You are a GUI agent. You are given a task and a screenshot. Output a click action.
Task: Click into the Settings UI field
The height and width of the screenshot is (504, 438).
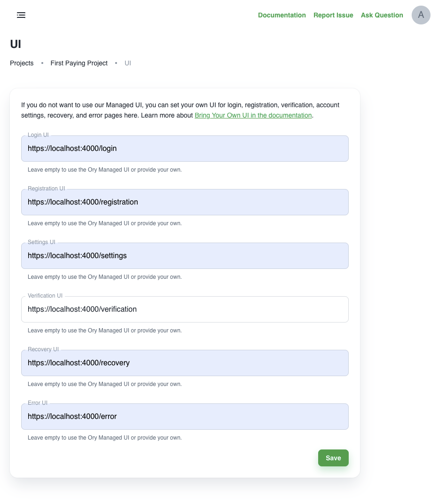(x=185, y=256)
